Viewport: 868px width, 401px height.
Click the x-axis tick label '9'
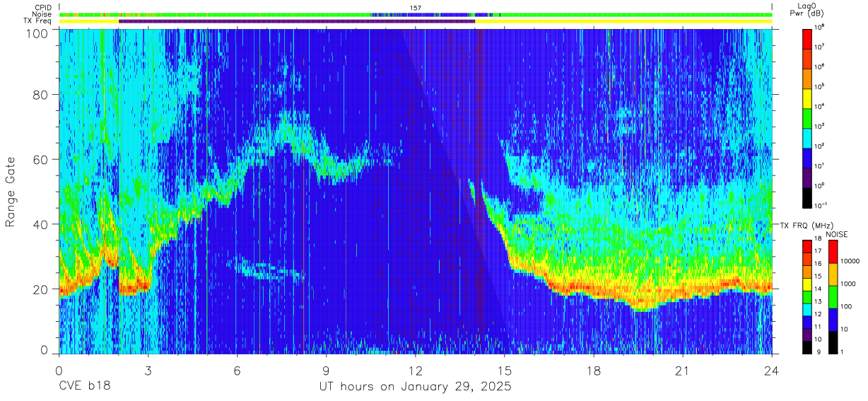coord(326,371)
